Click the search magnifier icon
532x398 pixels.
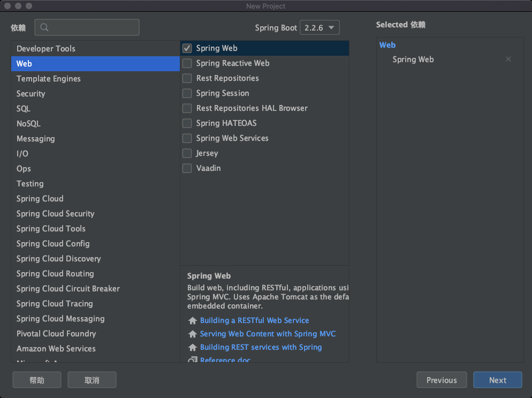[44, 27]
